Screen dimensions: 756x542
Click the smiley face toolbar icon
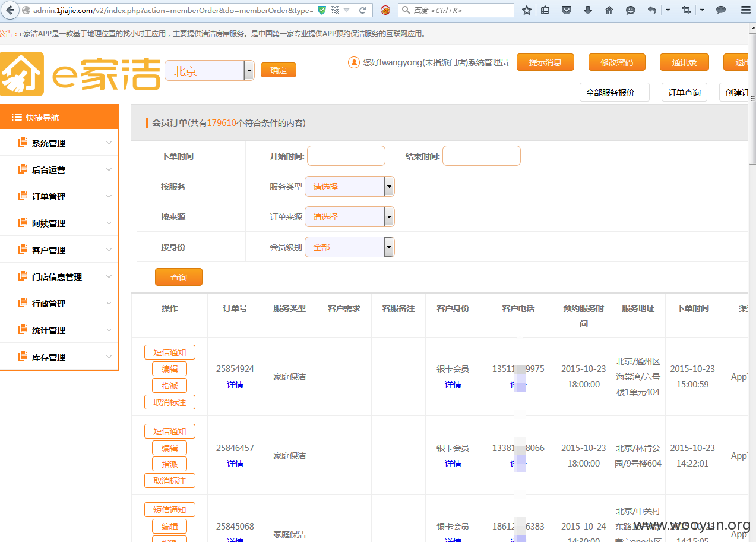tap(631, 10)
